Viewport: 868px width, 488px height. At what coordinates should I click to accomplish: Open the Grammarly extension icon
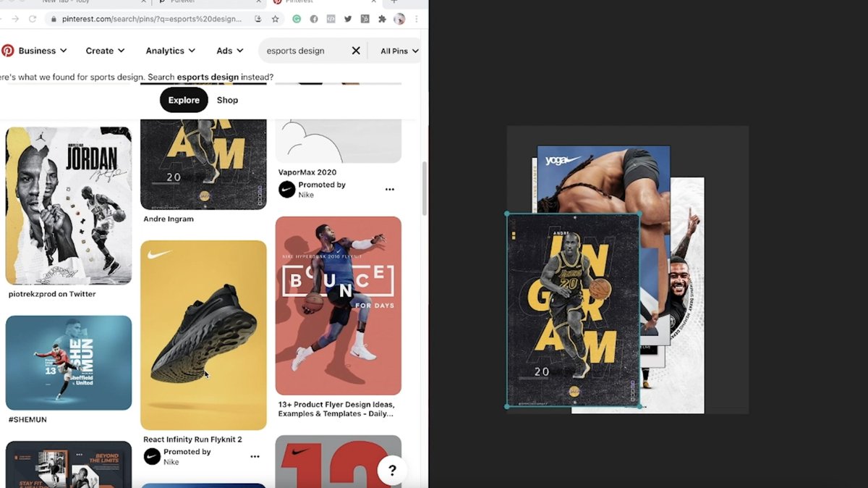pos(297,19)
